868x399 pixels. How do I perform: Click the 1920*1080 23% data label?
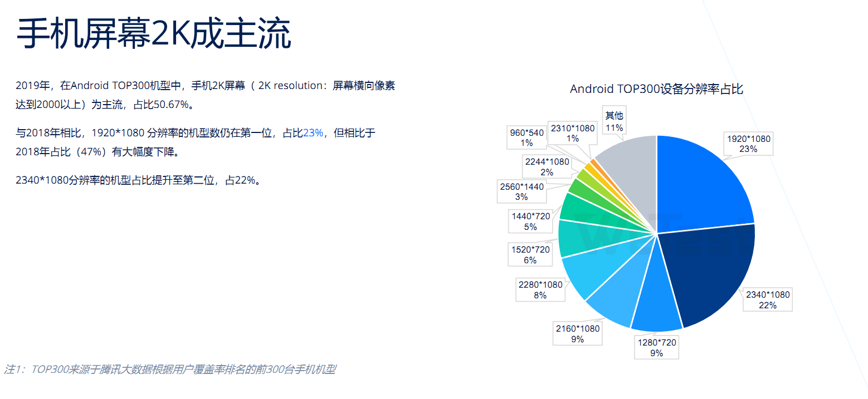pyautogui.click(x=749, y=144)
